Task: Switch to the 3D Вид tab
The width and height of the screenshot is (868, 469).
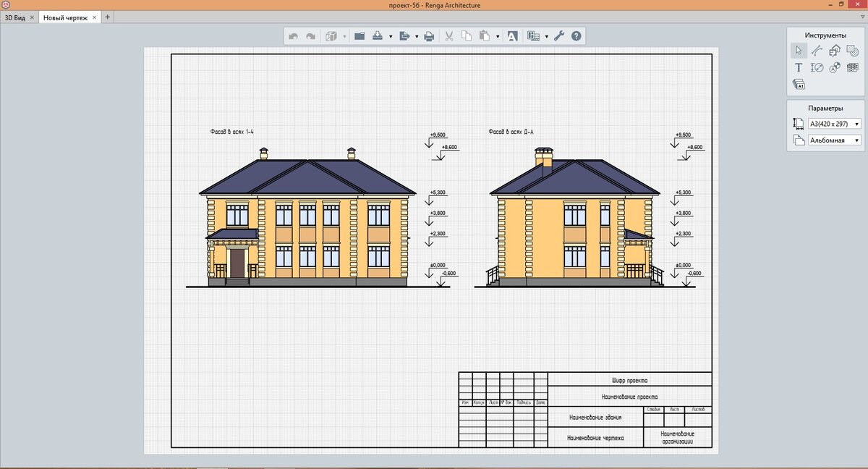Action: coord(15,17)
